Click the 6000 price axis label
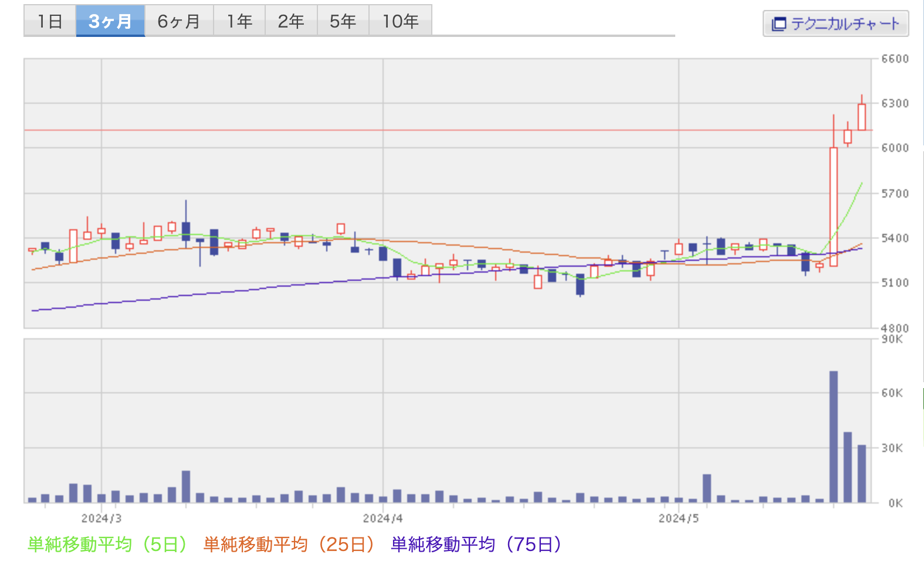The width and height of the screenshot is (924, 578). (895, 148)
